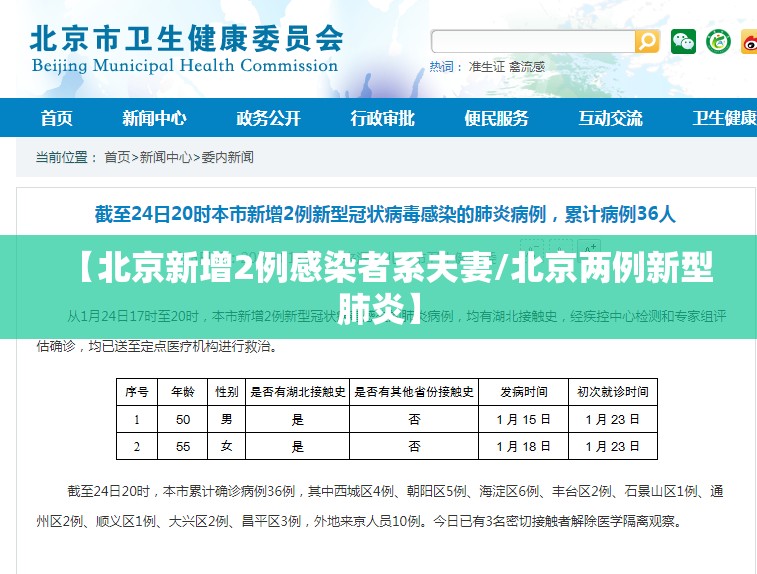Viewport: 757px width, 574px height.
Task: Click the hot word 准生证
Action: click(487, 67)
